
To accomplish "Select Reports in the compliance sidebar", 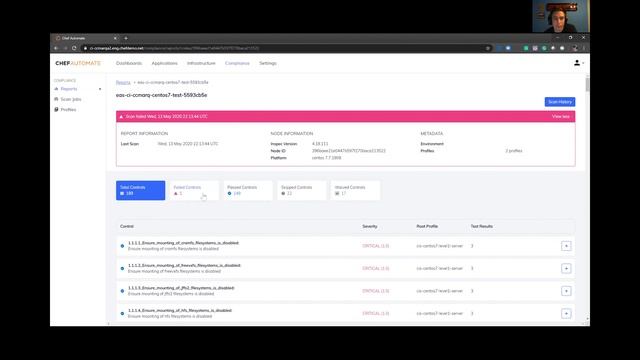I will [x=69, y=89].
